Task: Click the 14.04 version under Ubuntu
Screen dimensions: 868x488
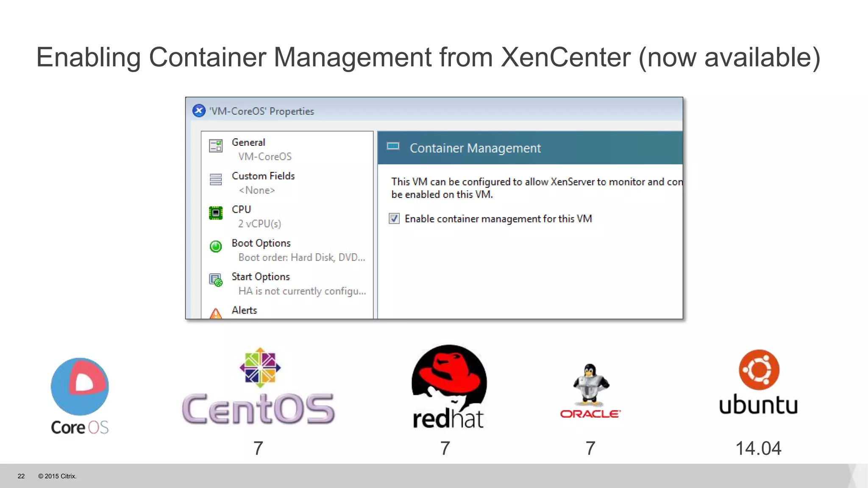Action: click(758, 448)
